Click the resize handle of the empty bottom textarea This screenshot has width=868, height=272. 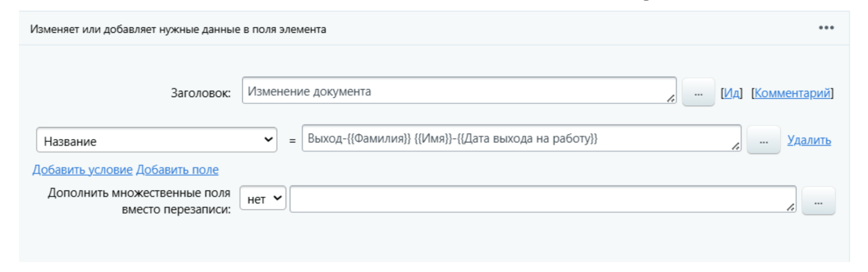tap(791, 207)
